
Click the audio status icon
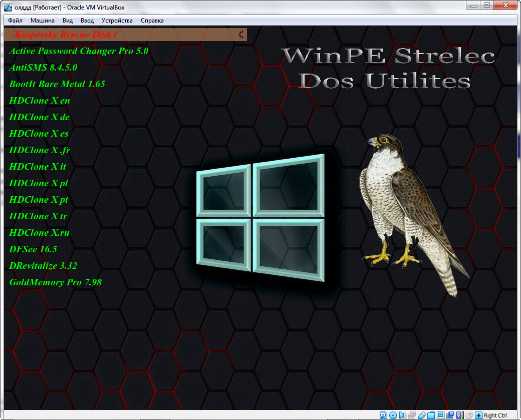point(402,415)
